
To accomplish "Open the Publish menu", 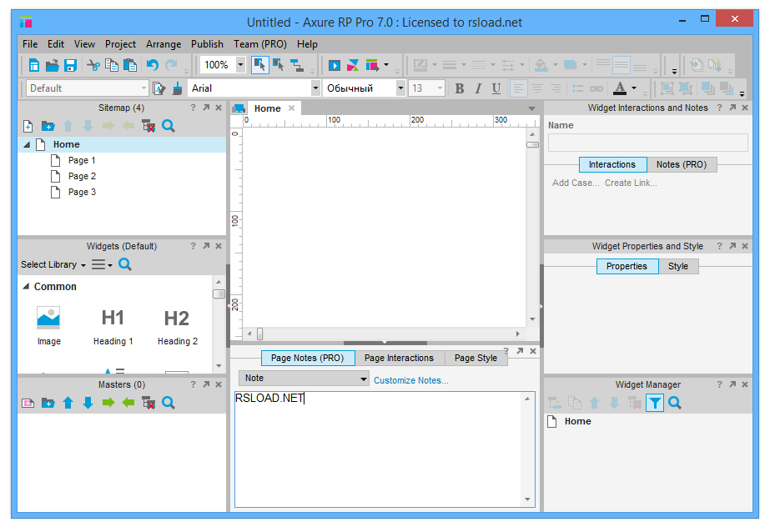I will coord(207,44).
